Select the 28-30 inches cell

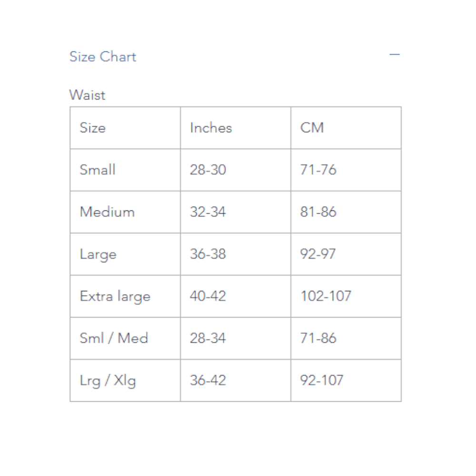[208, 170]
